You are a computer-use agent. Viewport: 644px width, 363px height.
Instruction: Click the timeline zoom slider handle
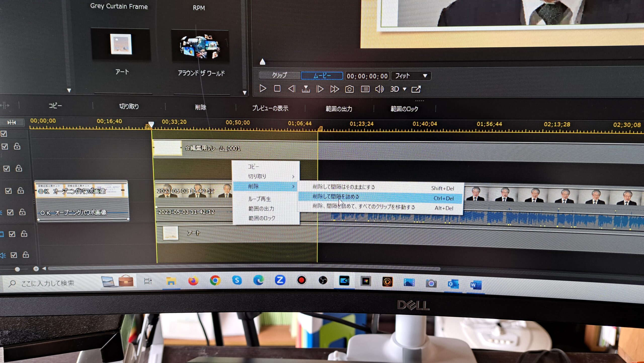click(x=17, y=269)
